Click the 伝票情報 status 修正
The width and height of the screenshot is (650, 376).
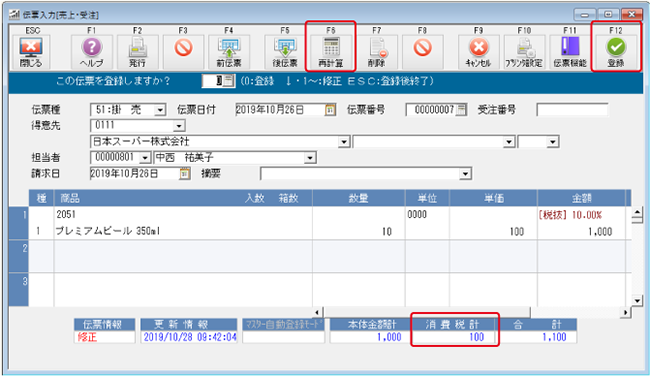point(87,337)
